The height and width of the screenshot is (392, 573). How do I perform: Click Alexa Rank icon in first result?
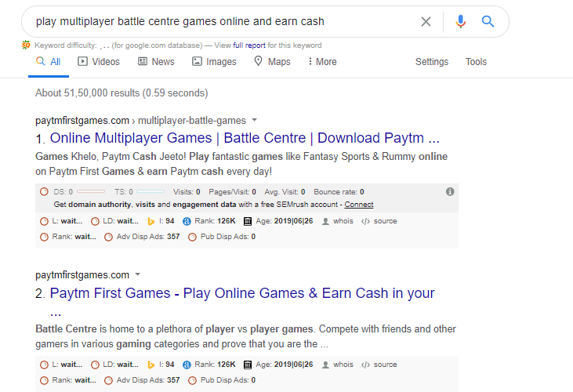(x=187, y=221)
